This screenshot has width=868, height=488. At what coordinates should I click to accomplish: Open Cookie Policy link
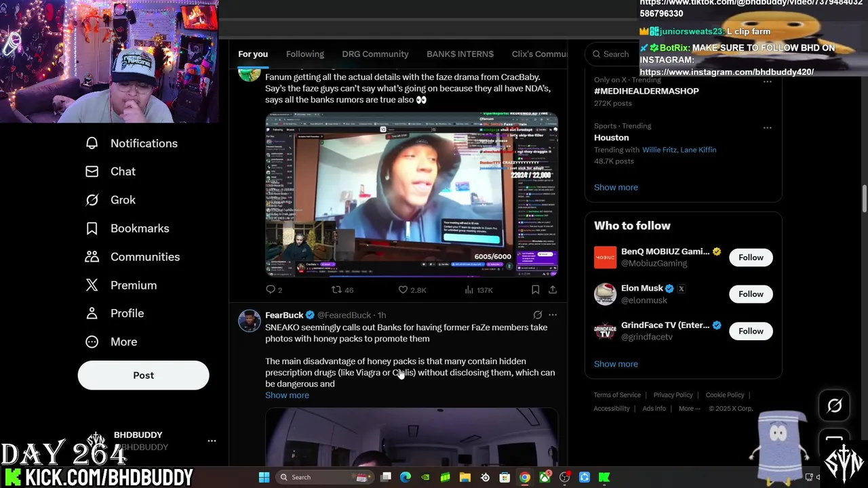(725, 395)
